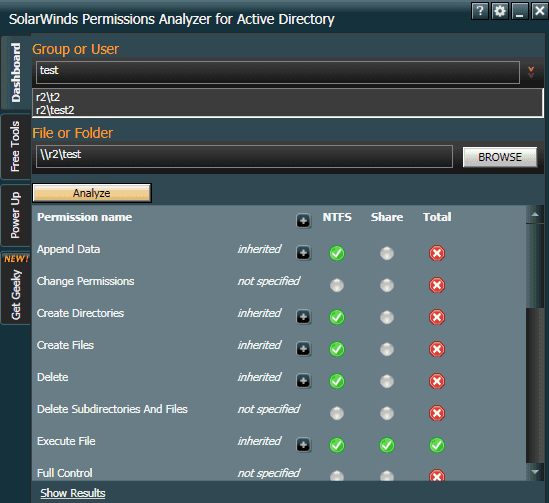
Task: Click Share gray dot for Delete row
Action: (x=387, y=381)
